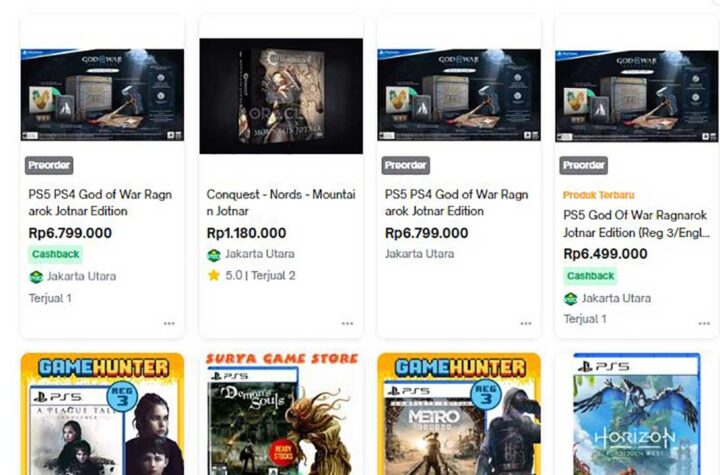Open Horizon Forbidden West PS5 thumbnail
This screenshot has width=720, height=475.
point(637,414)
